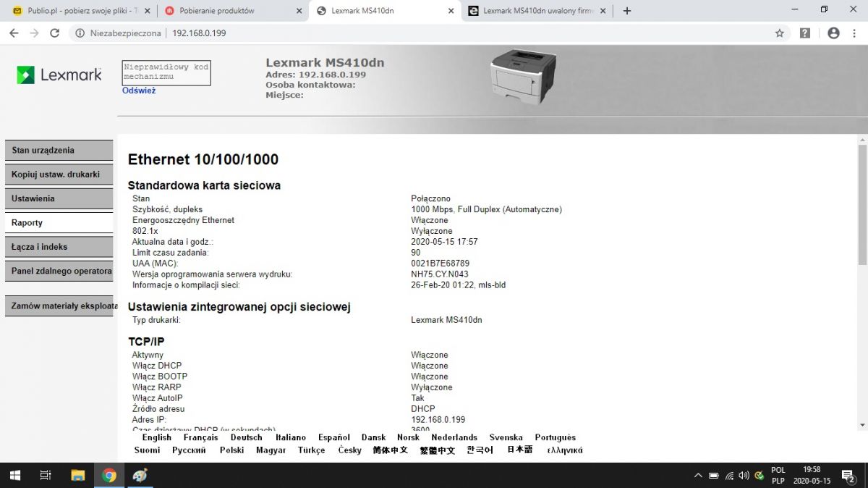Switch language to 日本語
This screenshot has height=488, width=868.
click(x=519, y=450)
